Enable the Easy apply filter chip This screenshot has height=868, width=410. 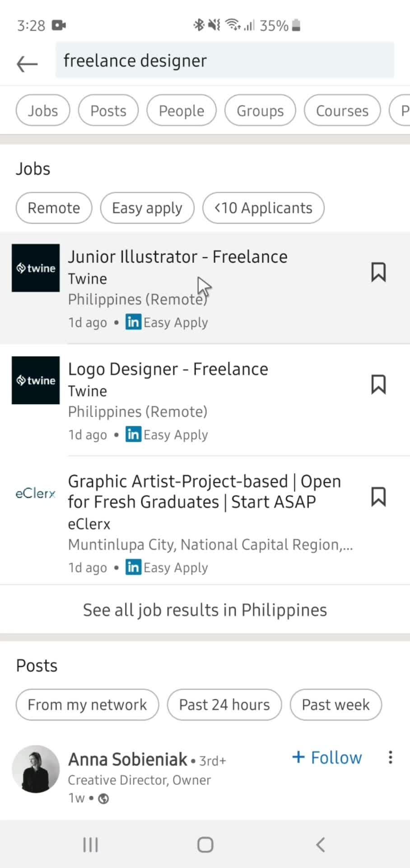[147, 208]
